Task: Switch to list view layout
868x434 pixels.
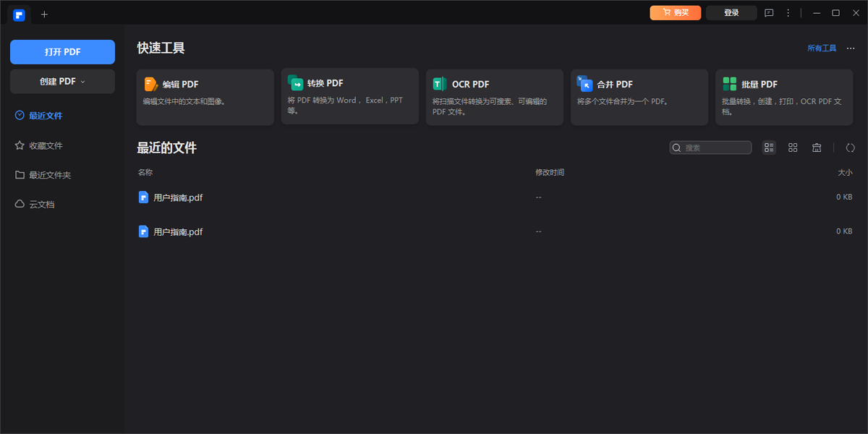Action: tap(769, 148)
